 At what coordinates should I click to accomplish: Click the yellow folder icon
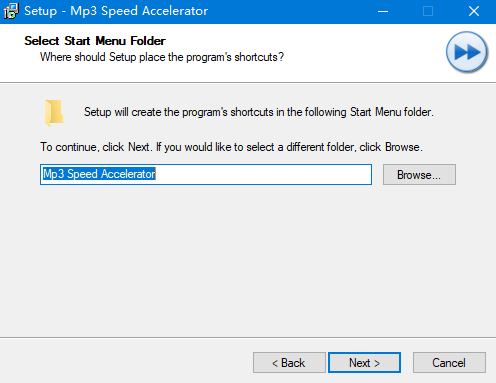(54, 113)
